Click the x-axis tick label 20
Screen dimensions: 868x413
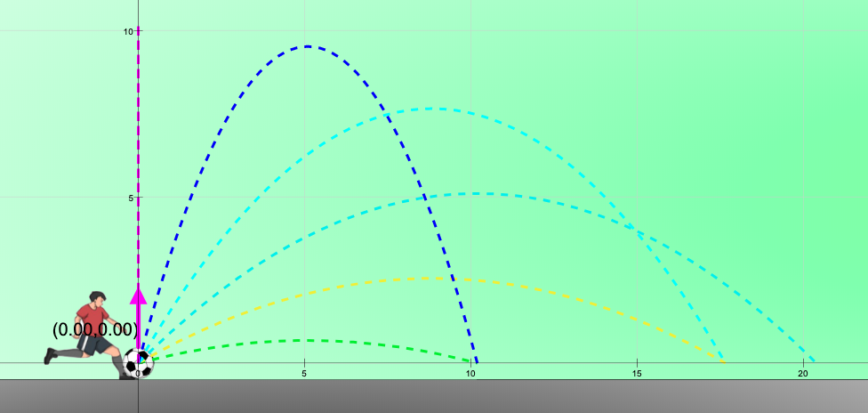click(803, 374)
